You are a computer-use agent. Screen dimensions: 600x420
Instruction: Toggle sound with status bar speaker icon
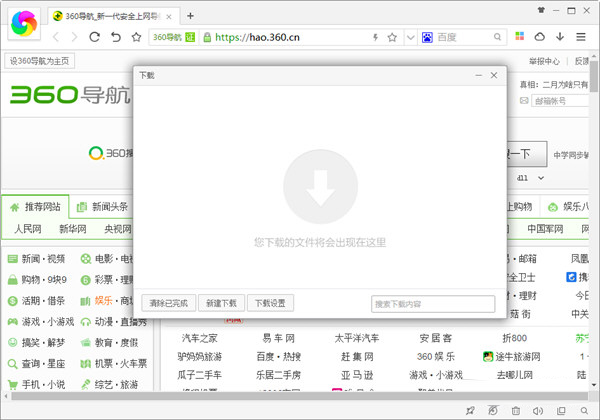click(x=538, y=411)
